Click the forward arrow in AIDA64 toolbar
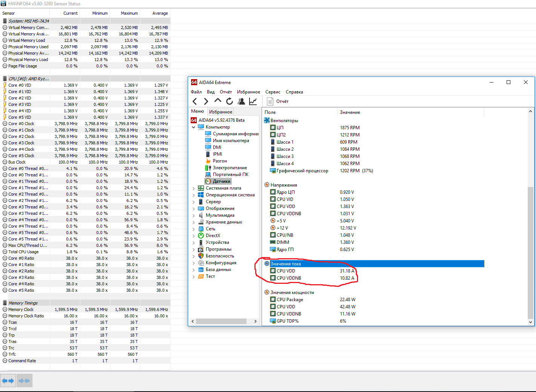Viewport: 536px width, 392px height. click(x=206, y=101)
